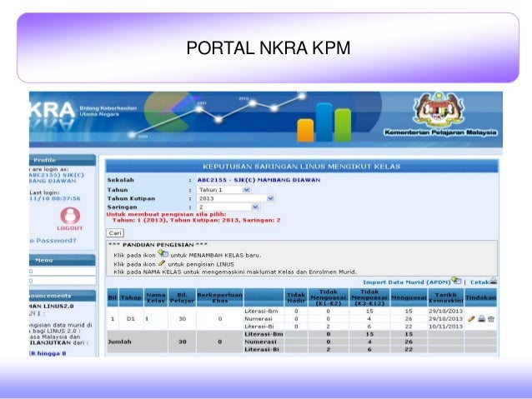The height and width of the screenshot is (399, 532).
Task: Open the Saringan dropdown showing 2
Action: [228, 207]
